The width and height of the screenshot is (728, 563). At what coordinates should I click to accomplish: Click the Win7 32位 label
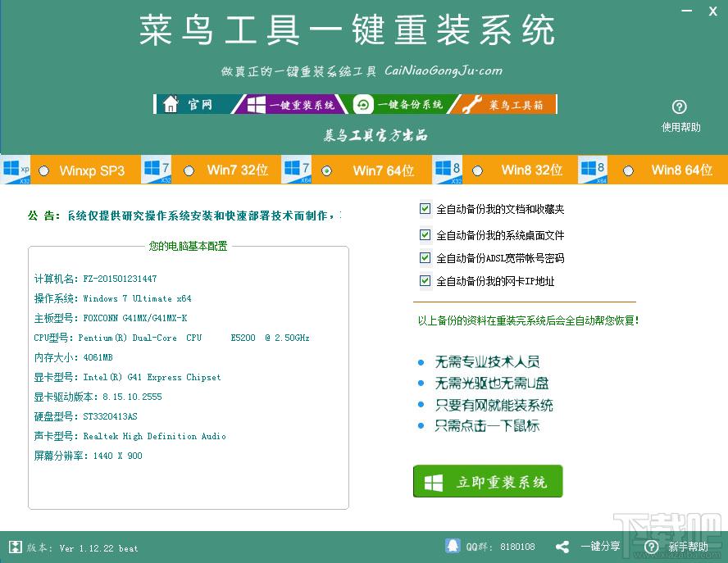pyautogui.click(x=238, y=170)
